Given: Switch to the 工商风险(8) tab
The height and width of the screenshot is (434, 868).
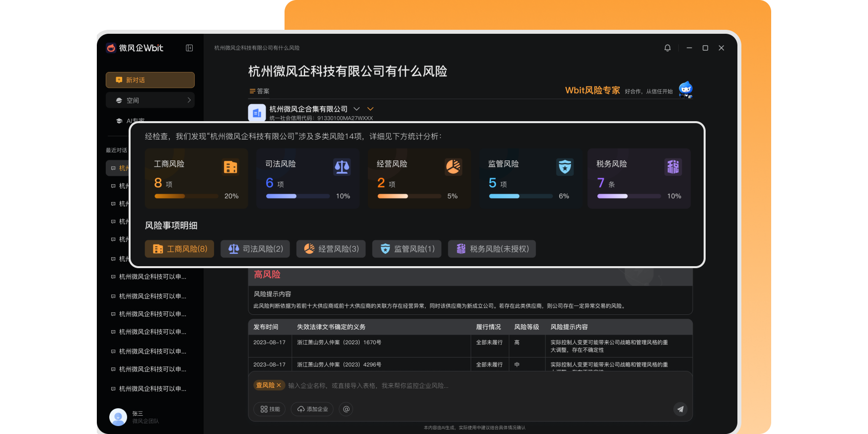Looking at the screenshot, I should click(179, 249).
